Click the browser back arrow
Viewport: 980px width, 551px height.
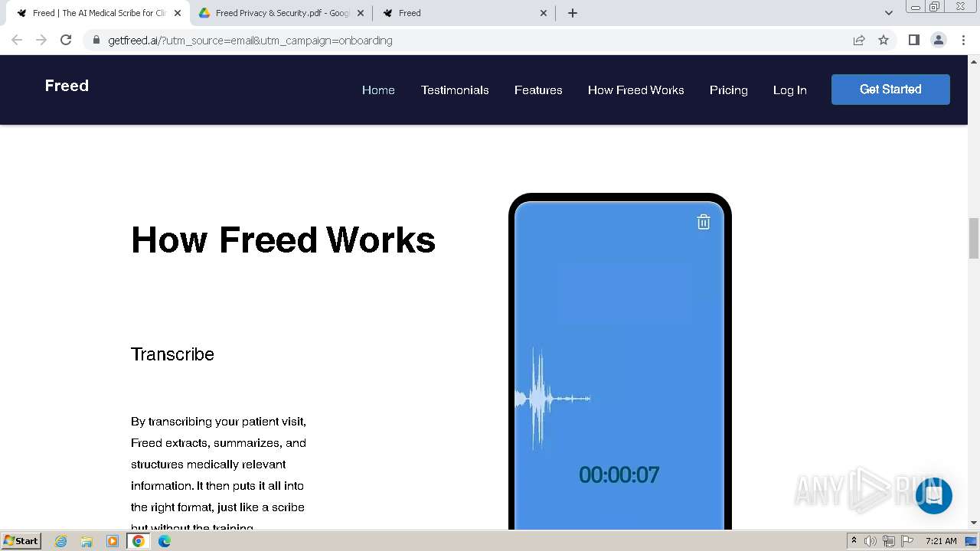17,40
